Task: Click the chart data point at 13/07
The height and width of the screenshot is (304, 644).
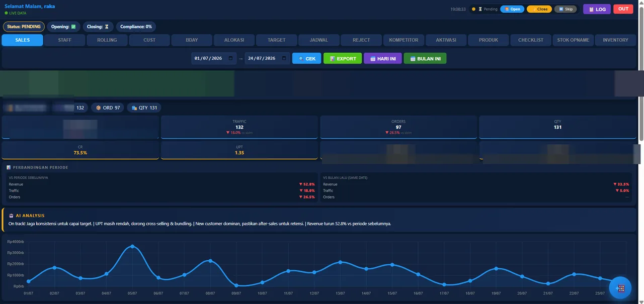Action: tap(341, 262)
